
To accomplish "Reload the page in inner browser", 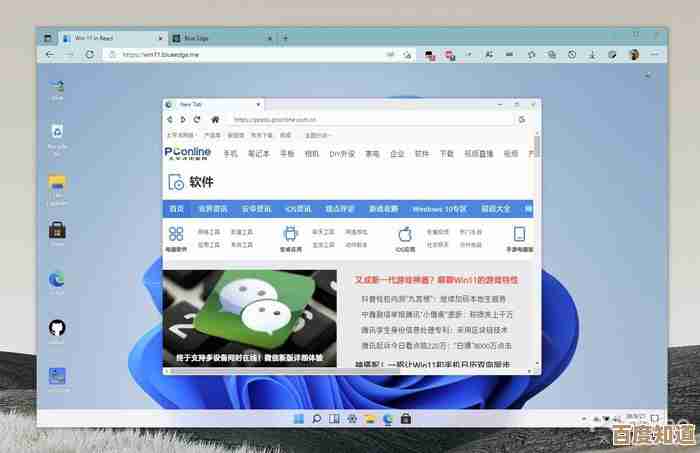I will [x=196, y=119].
